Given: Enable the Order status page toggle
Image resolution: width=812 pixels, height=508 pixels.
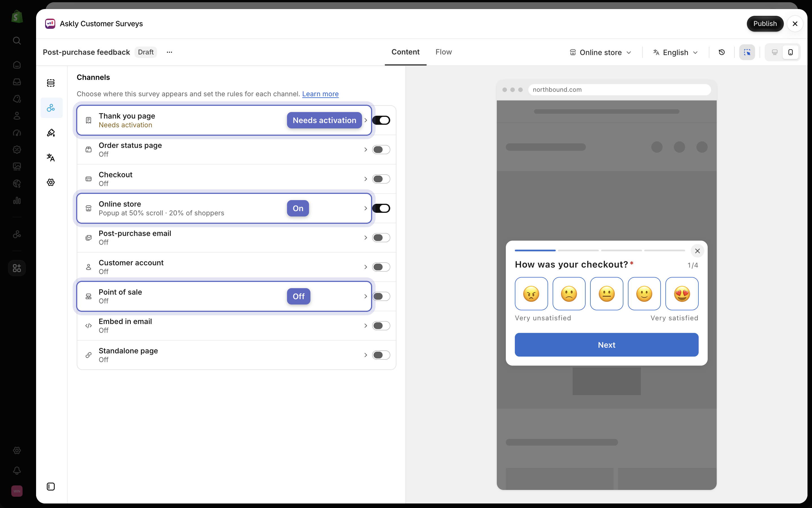Looking at the screenshot, I should (381, 150).
